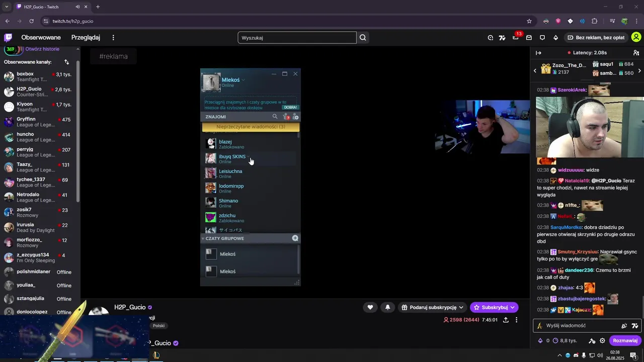Open a new browser tab with plus
This screenshot has width=644, height=362.
(x=98, y=7)
